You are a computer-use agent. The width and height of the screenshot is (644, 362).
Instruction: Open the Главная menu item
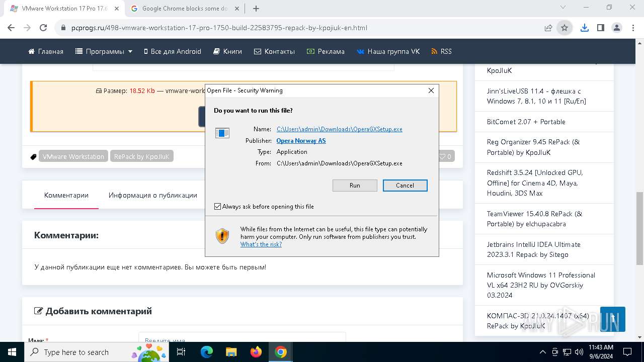[x=46, y=51]
